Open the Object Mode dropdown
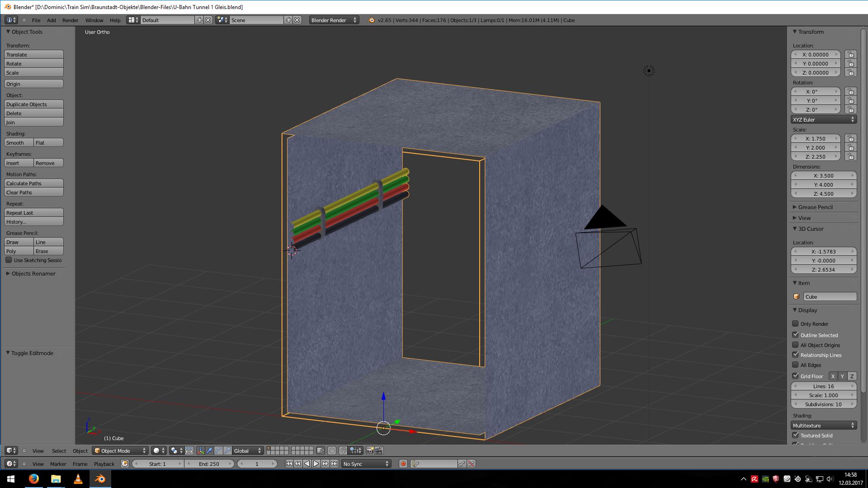868x488 pixels. coord(120,450)
